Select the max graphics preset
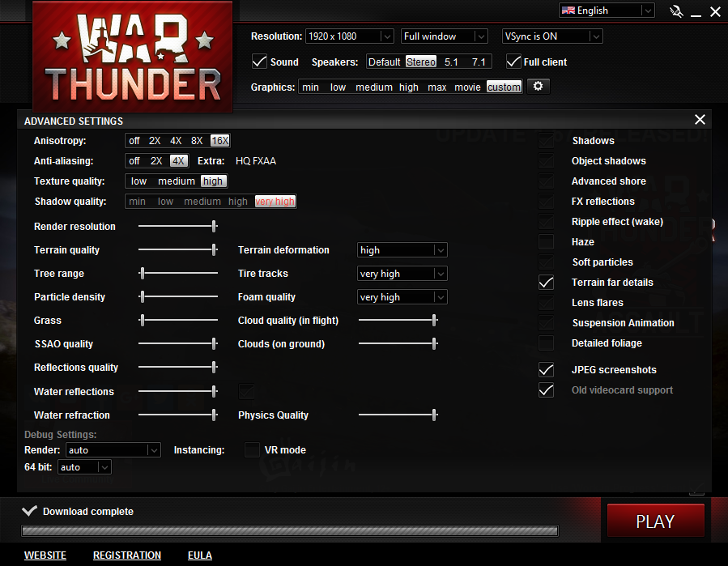Screen dimensions: 728x566 tap(437, 87)
